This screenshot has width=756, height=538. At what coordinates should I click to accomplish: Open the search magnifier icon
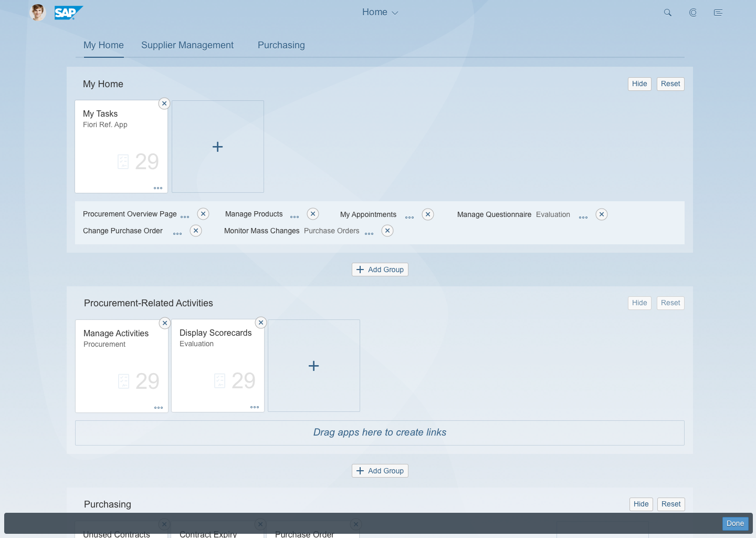[667, 12]
